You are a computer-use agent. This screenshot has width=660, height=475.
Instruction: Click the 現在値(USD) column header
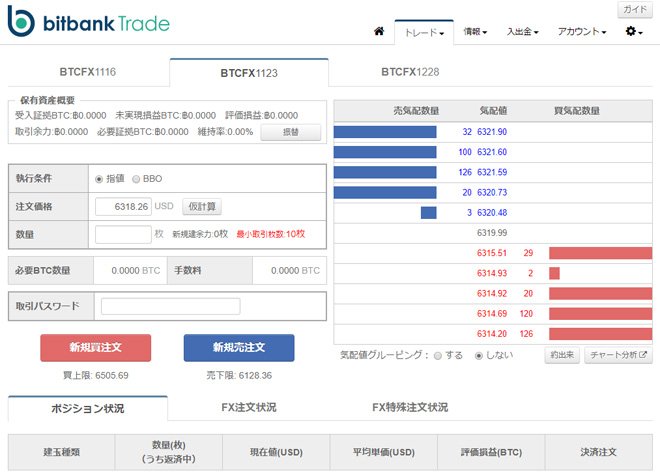pyautogui.click(x=276, y=452)
